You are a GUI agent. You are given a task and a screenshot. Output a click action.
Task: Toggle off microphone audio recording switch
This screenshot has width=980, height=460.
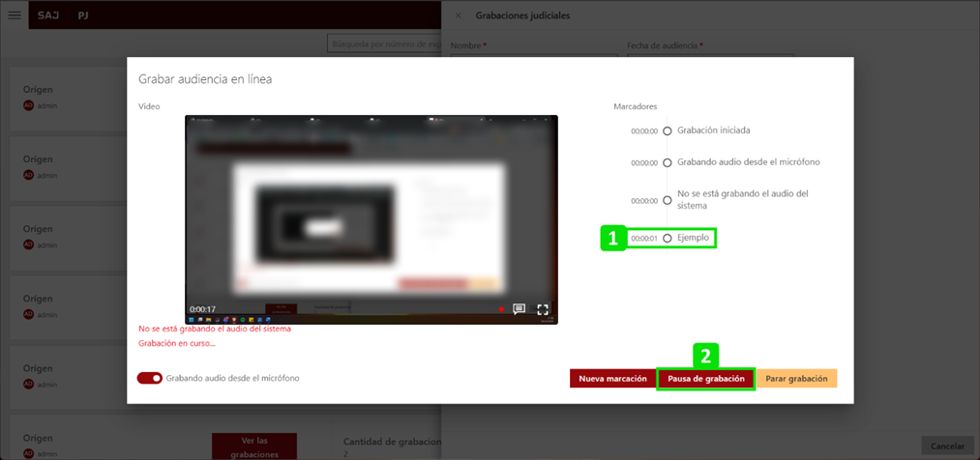click(150, 378)
